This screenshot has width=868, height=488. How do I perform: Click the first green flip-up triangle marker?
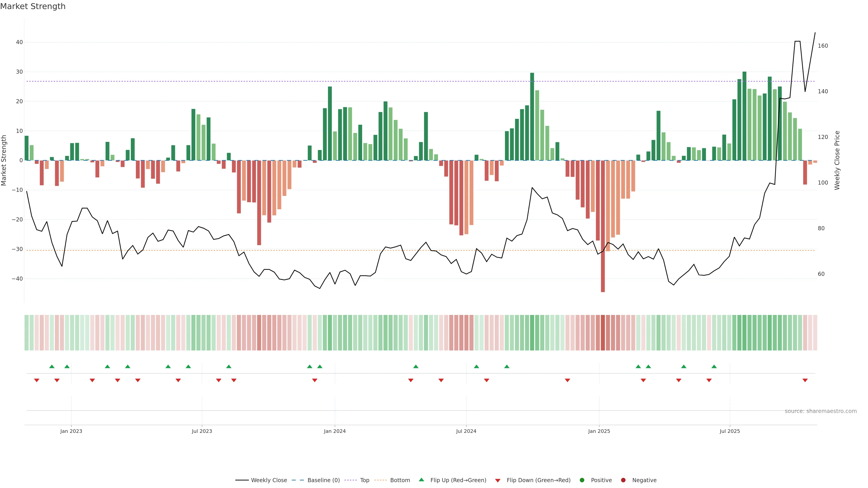pos(52,366)
